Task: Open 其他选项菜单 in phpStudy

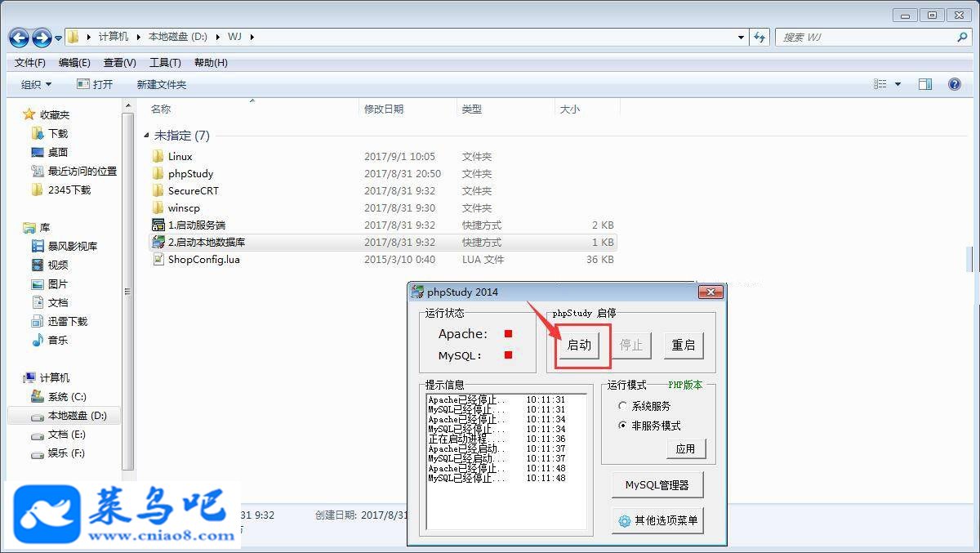Action: coord(657,520)
